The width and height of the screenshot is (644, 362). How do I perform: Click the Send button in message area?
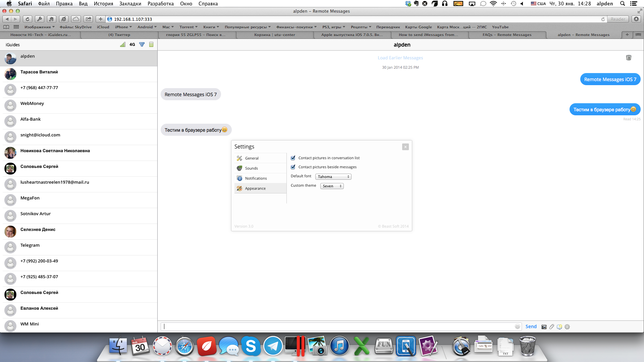[x=531, y=327]
